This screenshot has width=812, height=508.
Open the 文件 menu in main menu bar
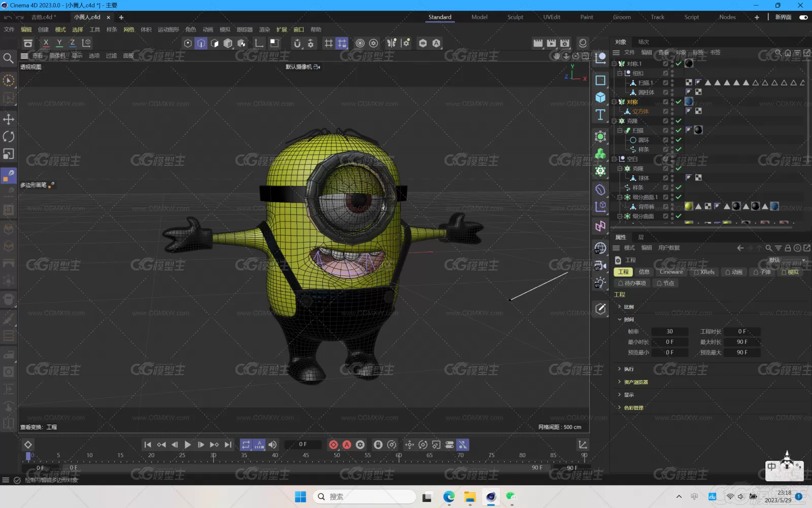point(9,29)
